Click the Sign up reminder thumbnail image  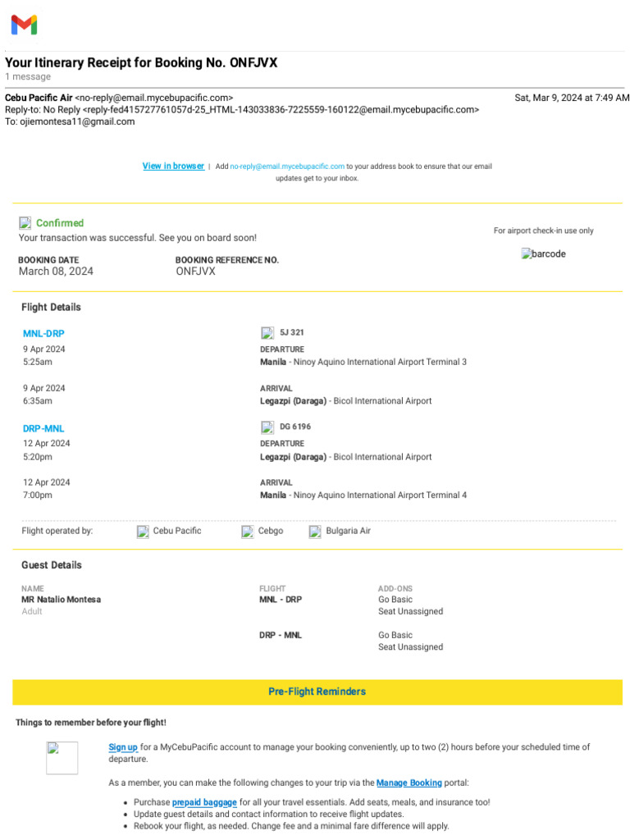tap(62, 758)
